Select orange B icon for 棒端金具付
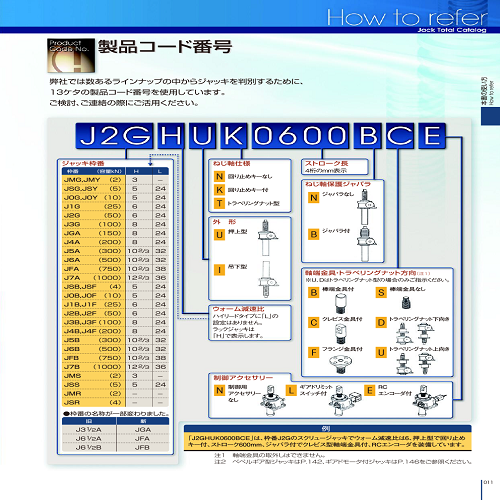The height and width of the screenshot is (500, 500). tap(314, 293)
